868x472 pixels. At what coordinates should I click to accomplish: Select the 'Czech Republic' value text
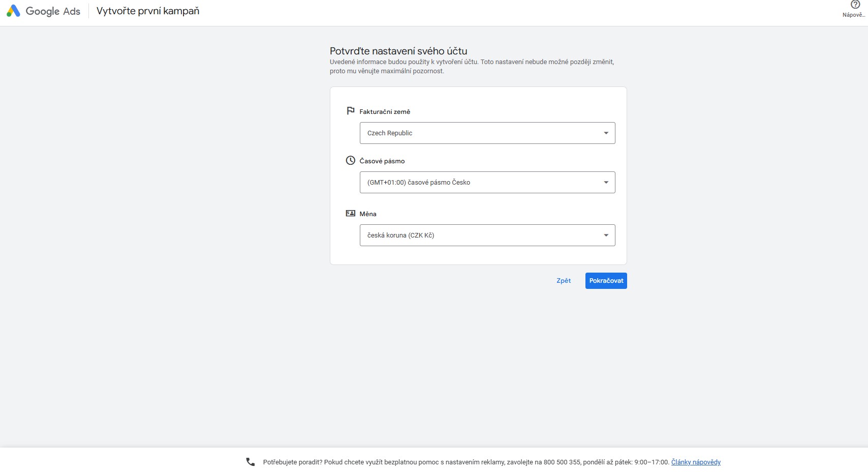point(390,133)
